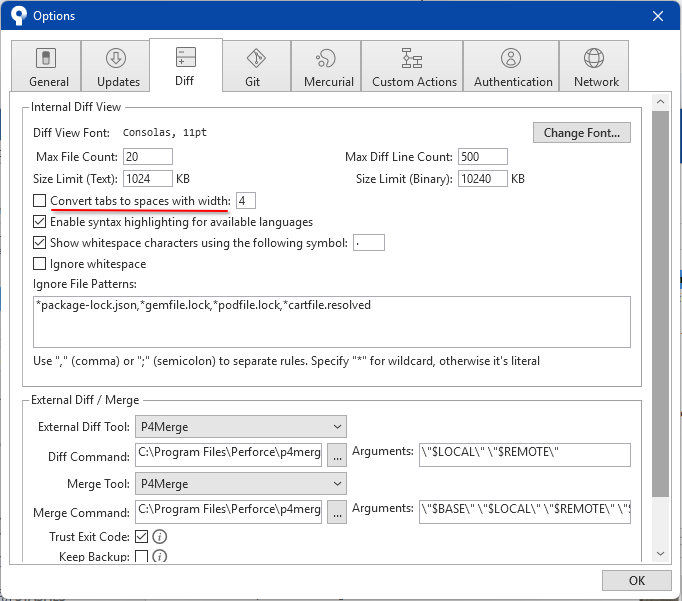Toggle the Ignore whitespace checkbox
This screenshot has width=682, height=601.
tap(40, 264)
